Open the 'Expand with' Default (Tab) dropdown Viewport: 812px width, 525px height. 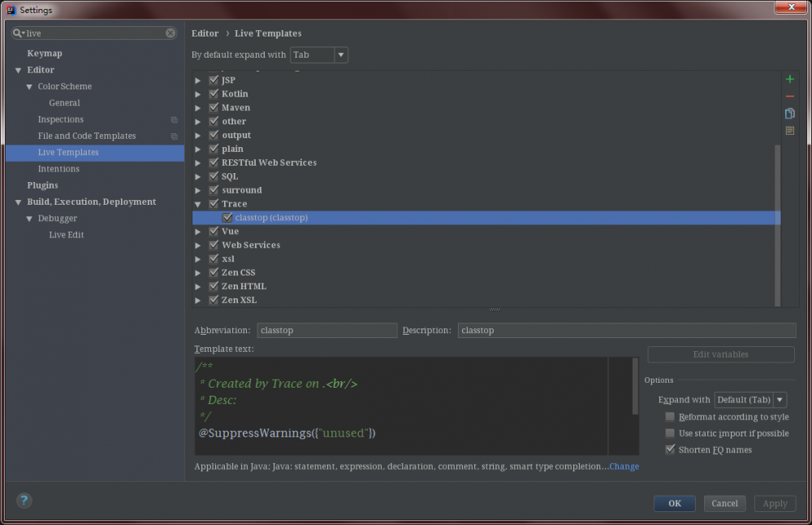[x=778, y=399]
